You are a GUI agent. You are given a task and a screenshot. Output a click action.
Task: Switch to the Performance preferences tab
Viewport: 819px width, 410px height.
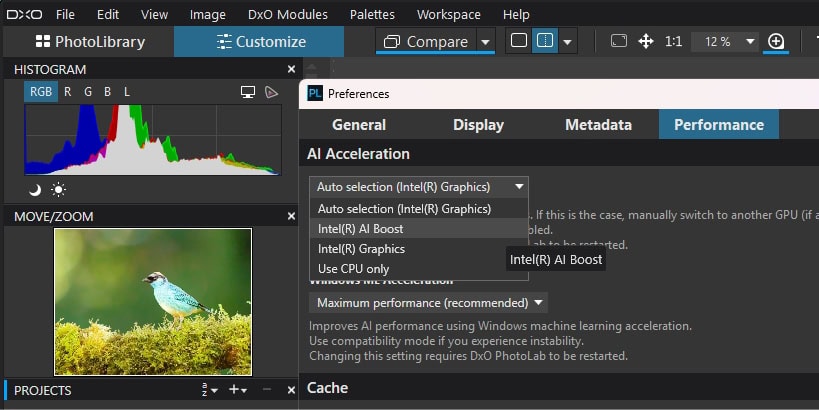(x=719, y=124)
